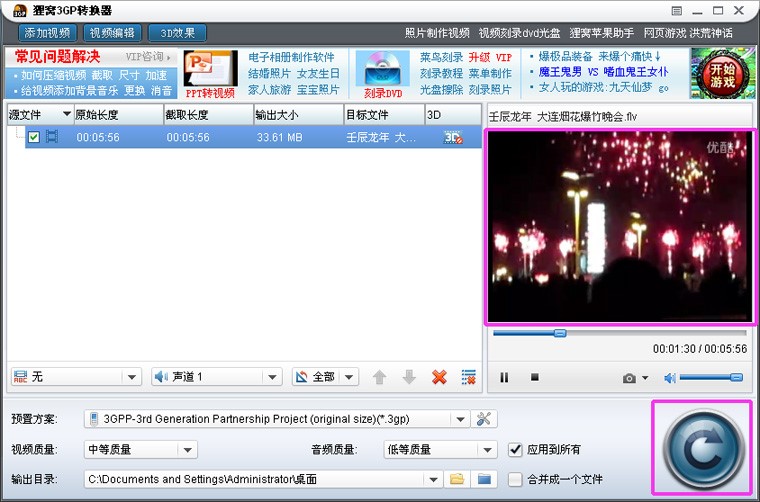The height and width of the screenshot is (502, 760).
Task: Uncheck the file row checkbox
Action: (x=34, y=137)
